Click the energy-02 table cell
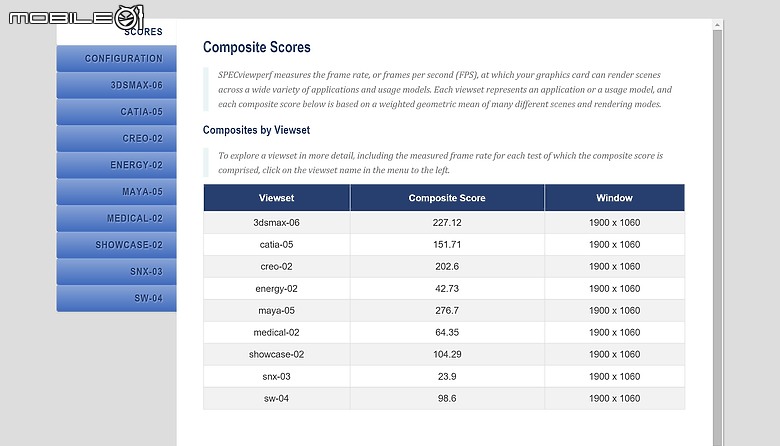Screen dimensions: 780x446 coord(277,288)
